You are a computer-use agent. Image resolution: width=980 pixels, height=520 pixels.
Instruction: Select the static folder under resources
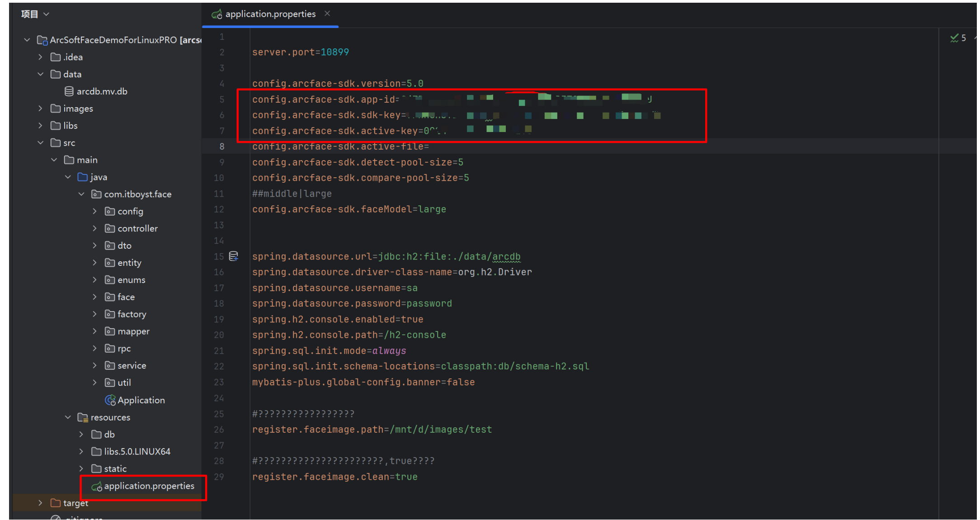115,469
